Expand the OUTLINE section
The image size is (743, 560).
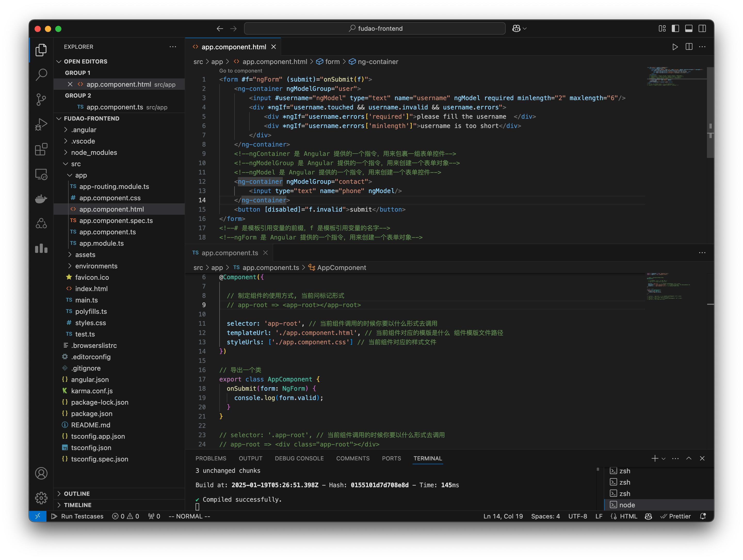pos(77,493)
